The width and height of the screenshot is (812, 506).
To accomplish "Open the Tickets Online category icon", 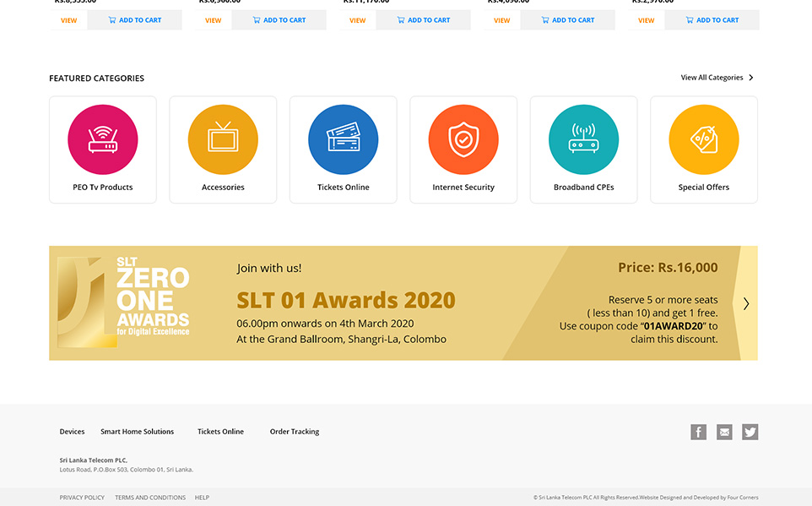I will [x=344, y=139].
